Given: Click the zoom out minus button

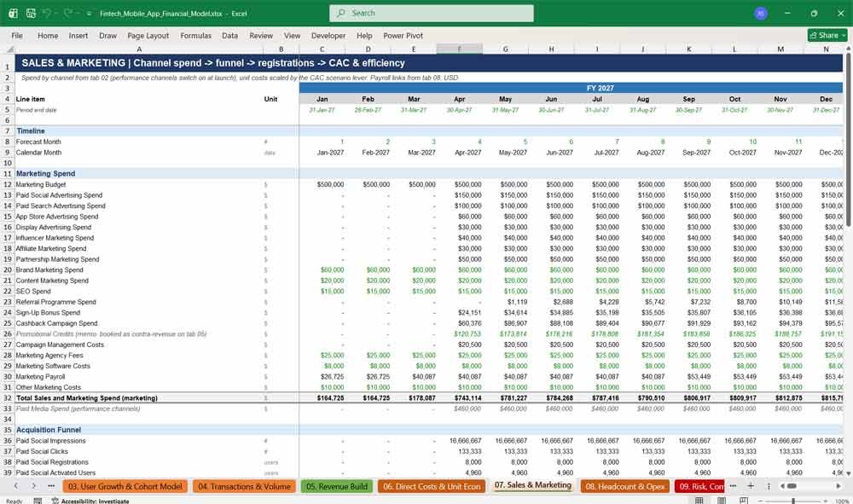Looking at the screenshot, I should pos(761,501).
